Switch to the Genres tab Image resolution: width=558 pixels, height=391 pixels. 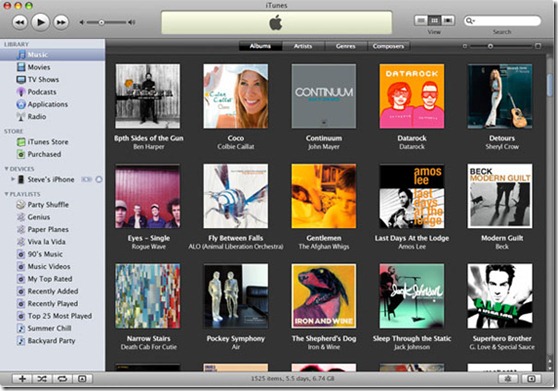tap(346, 46)
